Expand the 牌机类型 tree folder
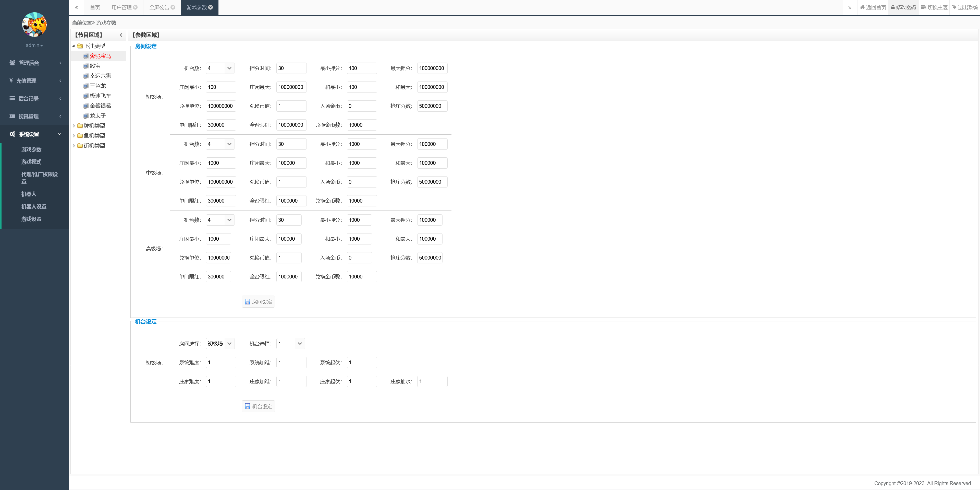Image resolution: width=980 pixels, height=490 pixels. point(74,126)
